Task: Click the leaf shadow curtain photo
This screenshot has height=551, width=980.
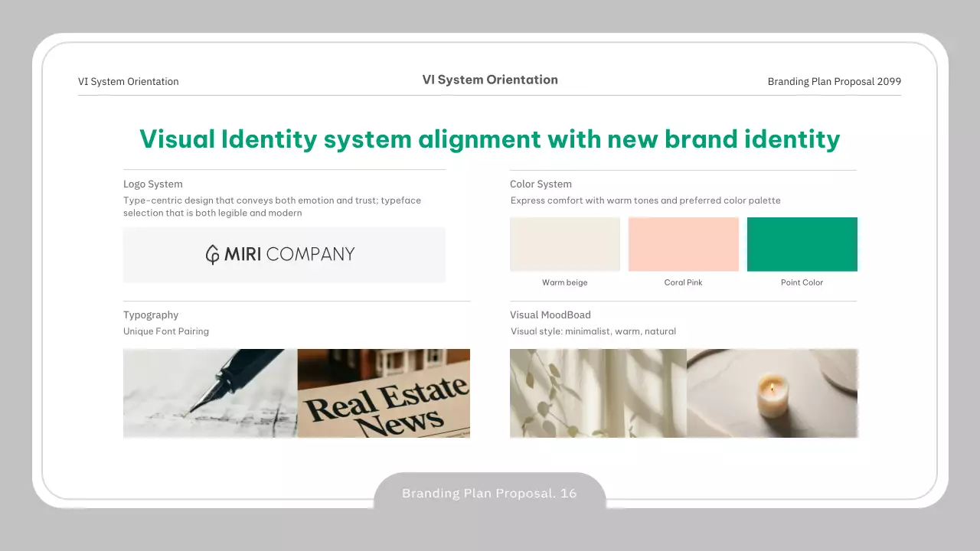Action: (x=598, y=393)
